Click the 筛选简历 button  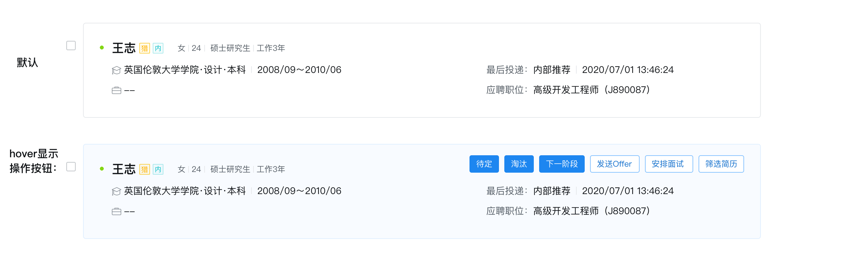pyautogui.click(x=721, y=164)
